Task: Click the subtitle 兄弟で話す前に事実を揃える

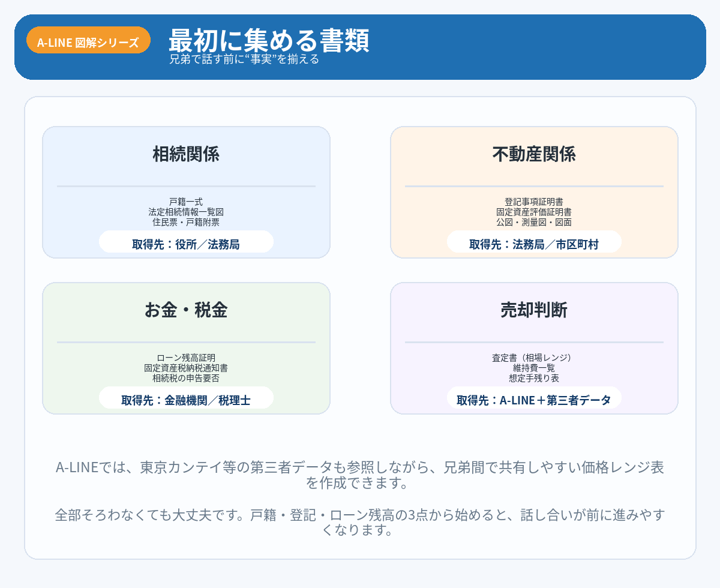Action: 244,59
